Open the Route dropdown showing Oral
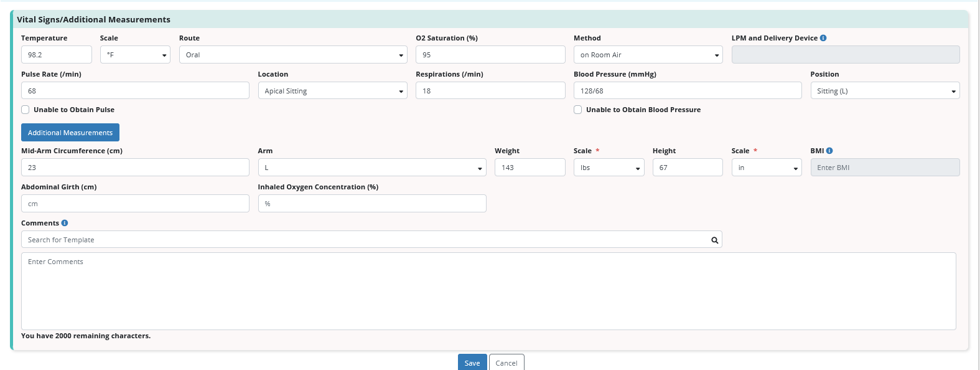Screen dimensions: 980x370 pos(293,55)
